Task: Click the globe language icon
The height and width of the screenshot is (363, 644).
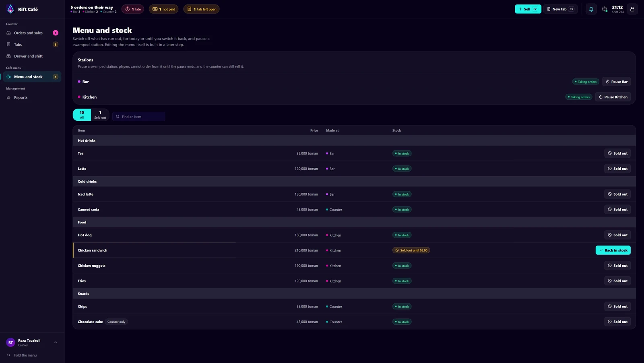Action: (x=604, y=9)
